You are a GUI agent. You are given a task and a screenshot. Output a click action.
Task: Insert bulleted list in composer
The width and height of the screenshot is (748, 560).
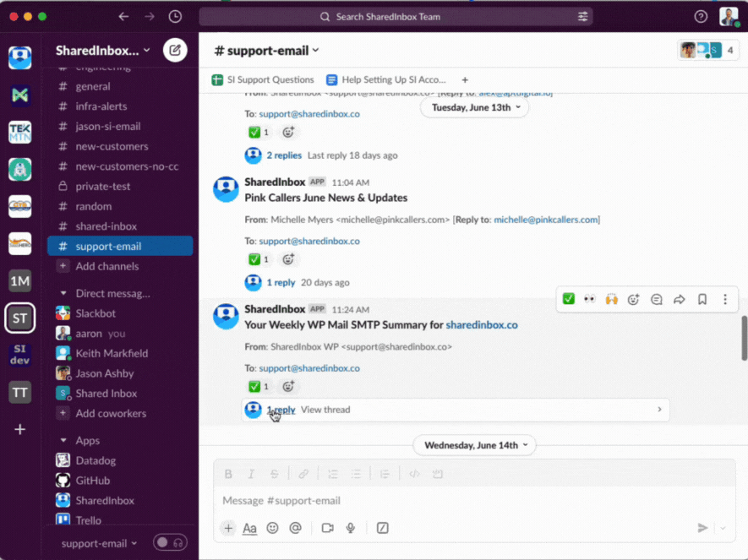pos(355,474)
